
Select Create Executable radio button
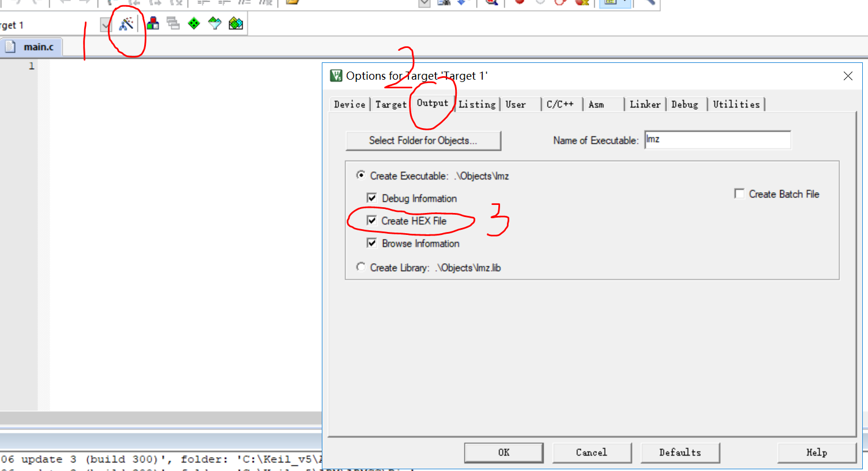360,175
